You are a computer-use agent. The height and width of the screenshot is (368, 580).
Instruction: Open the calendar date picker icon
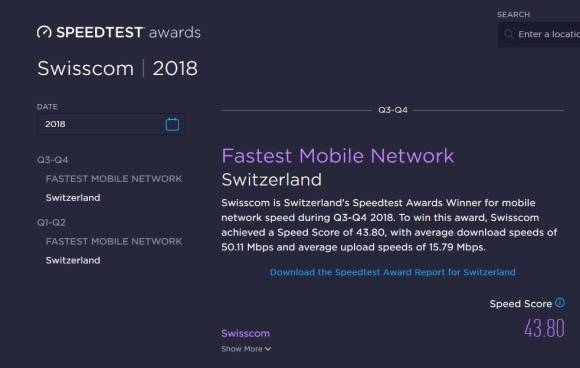(172, 124)
